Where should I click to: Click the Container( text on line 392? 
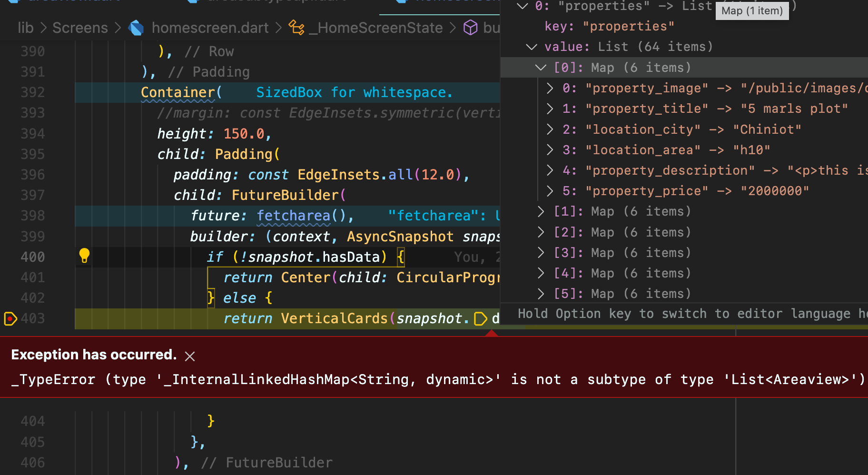point(181,92)
